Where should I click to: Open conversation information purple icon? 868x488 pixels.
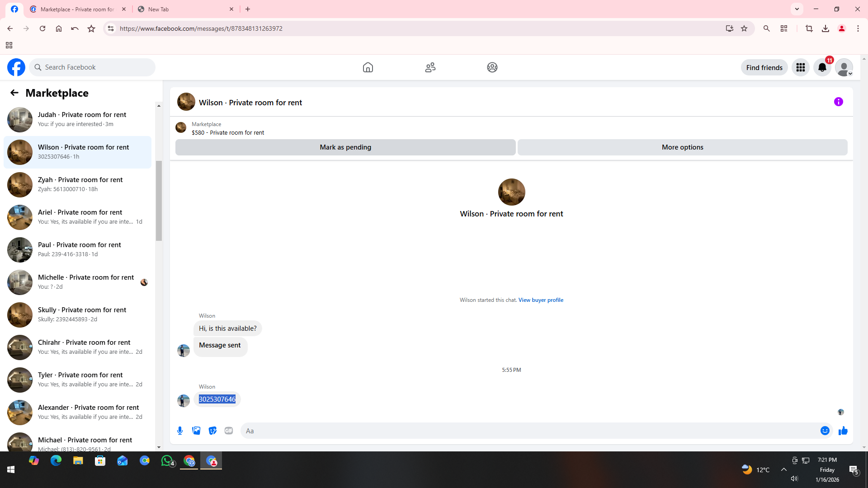tap(838, 102)
